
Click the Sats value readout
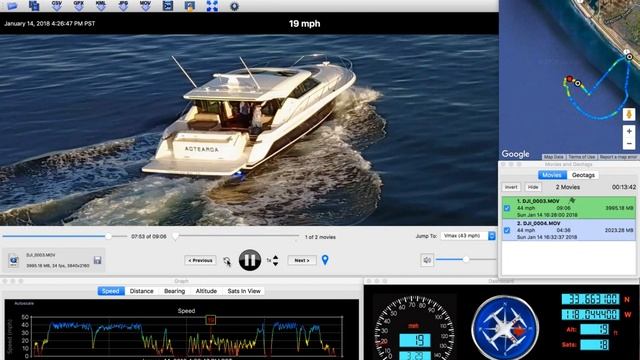(x=595, y=344)
